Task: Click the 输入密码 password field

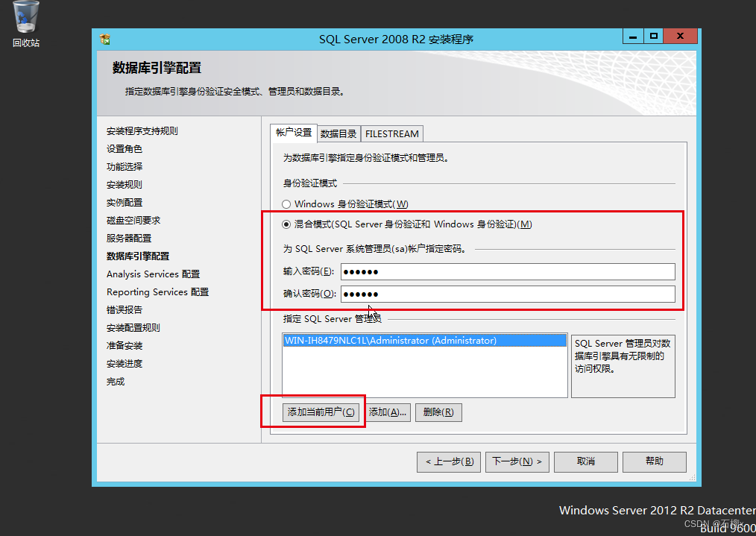Action: coord(508,272)
